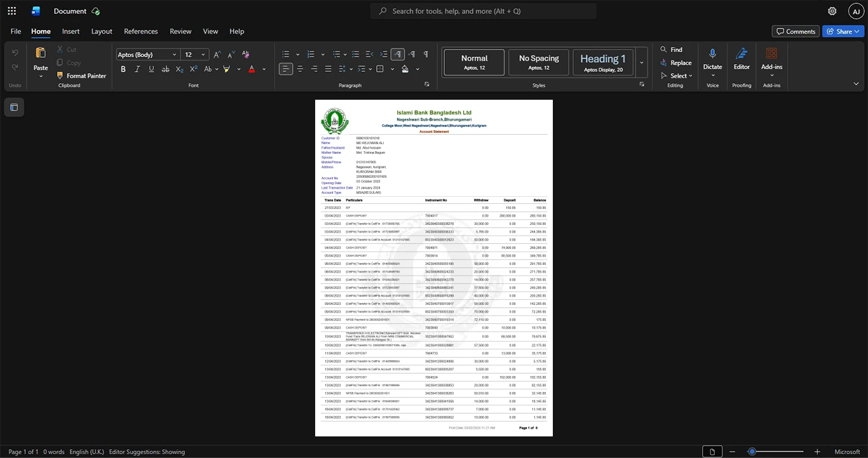Click Find in Editing group

click(x=671, y=50)
